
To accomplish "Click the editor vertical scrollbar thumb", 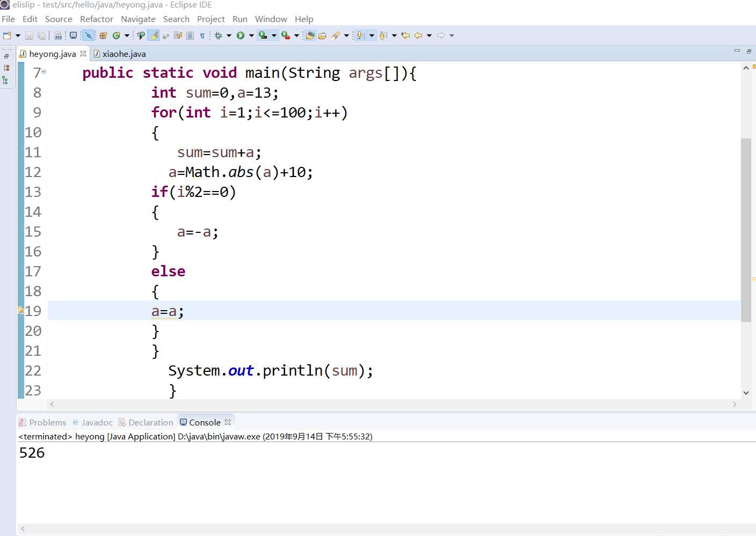I will pyautogui.click(x=746, y=230).
